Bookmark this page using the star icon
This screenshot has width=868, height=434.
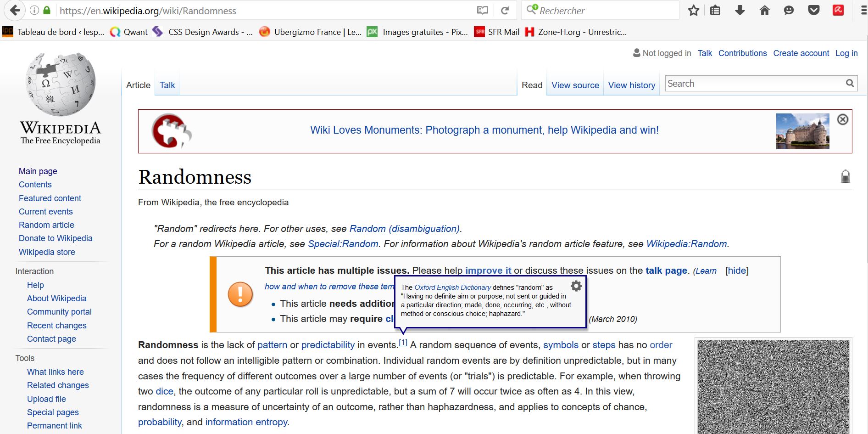point(693,11)
